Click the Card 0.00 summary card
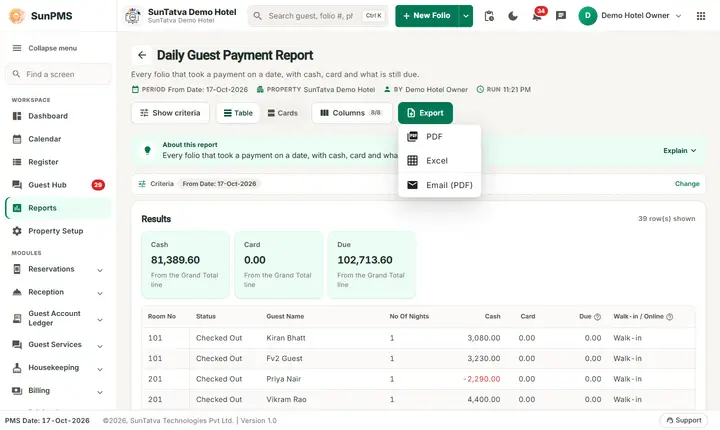Screen dimensions: 720x430 tap(279, 265)
